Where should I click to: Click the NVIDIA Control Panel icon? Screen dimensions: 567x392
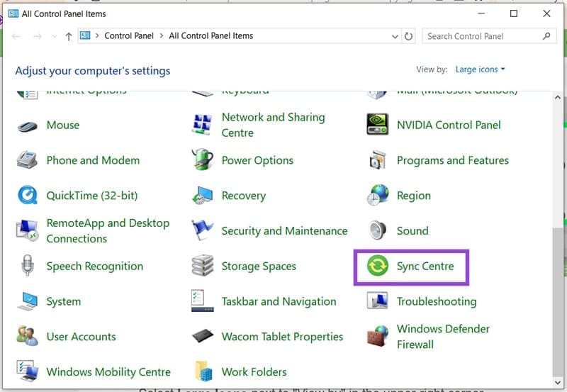(378, 125)
